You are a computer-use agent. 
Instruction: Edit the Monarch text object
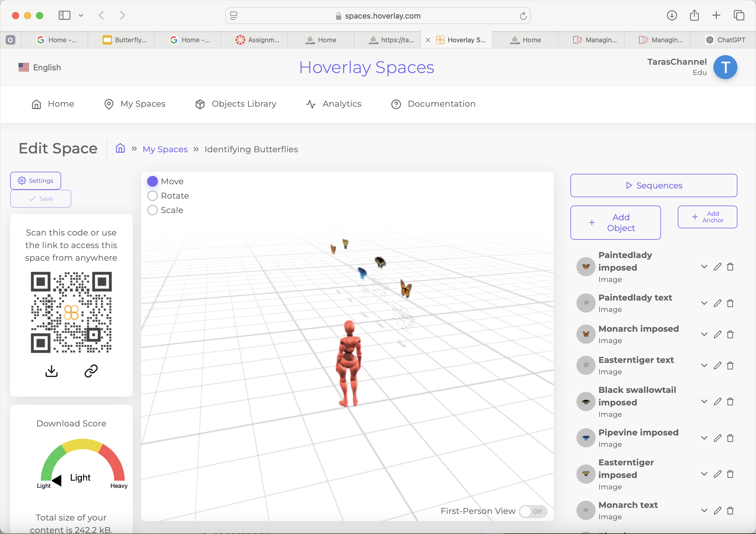pos(717,511)
